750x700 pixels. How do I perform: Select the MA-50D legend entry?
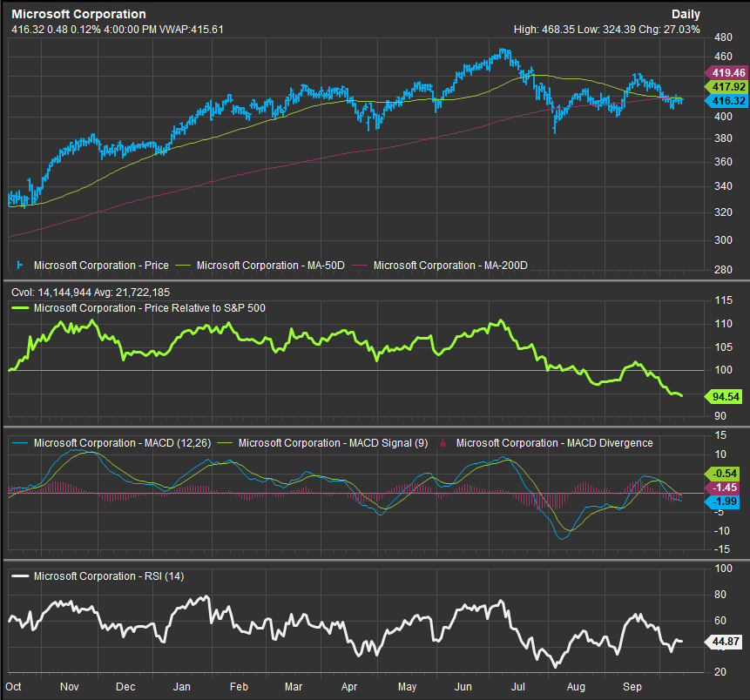point(270,266)
